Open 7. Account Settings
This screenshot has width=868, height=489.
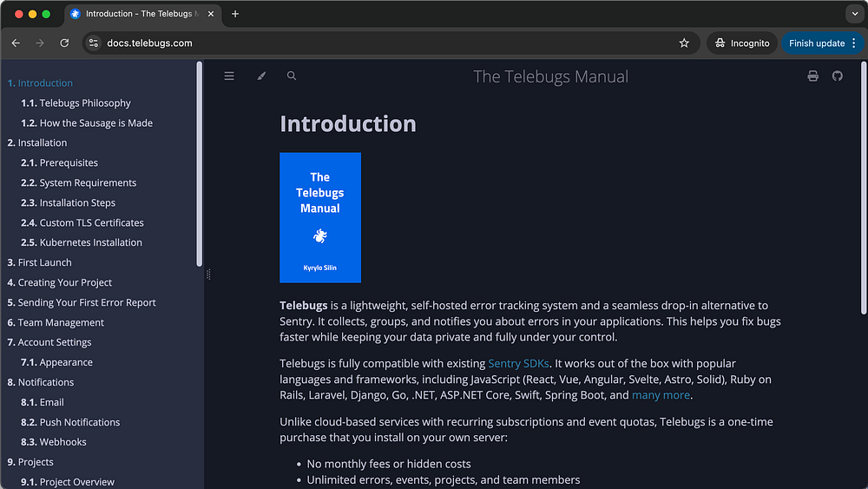pos(49,342)
